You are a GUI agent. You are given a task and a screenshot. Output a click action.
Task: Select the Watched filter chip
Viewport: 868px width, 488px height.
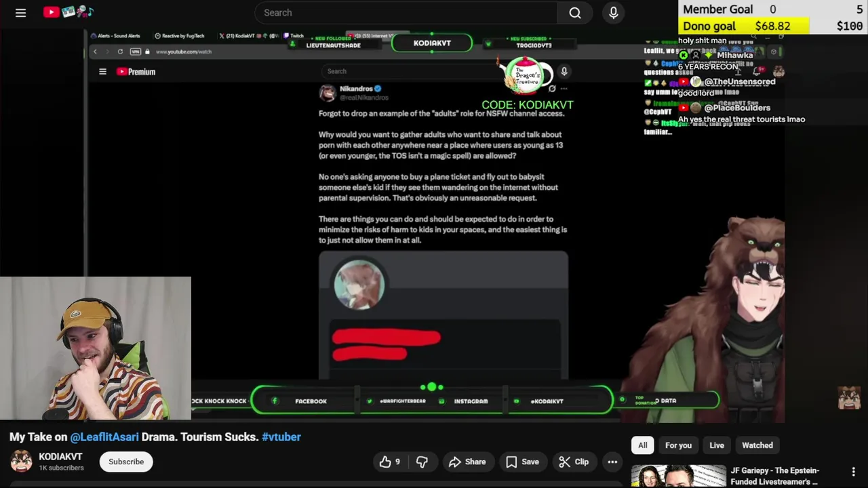point(757,445)
